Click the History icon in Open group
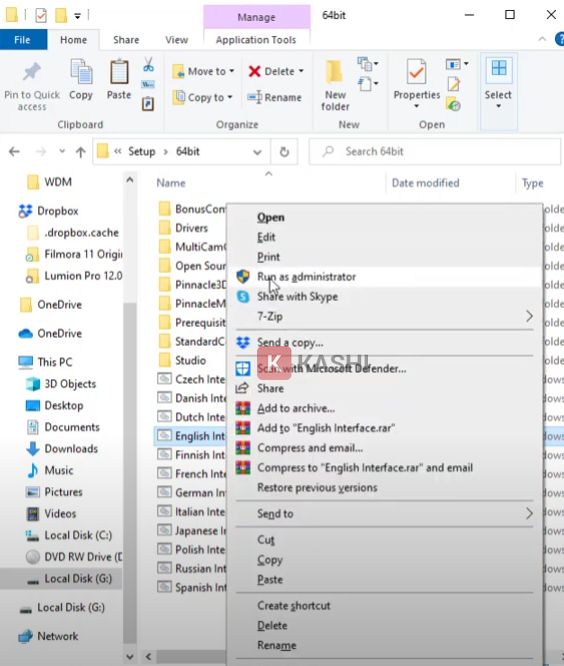The height and width of the screenshot is (666, 564). 454,104
